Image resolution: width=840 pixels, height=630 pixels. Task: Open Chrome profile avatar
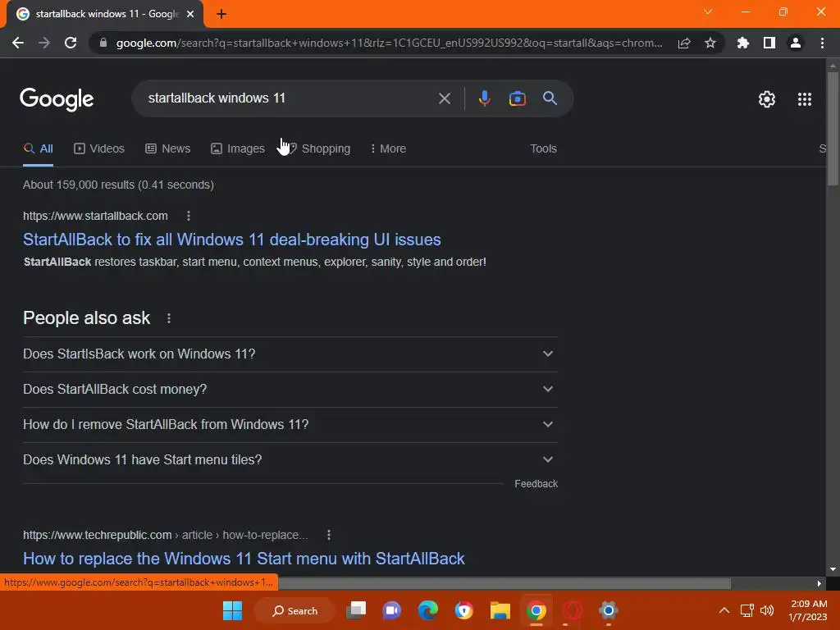pos(796,43)
